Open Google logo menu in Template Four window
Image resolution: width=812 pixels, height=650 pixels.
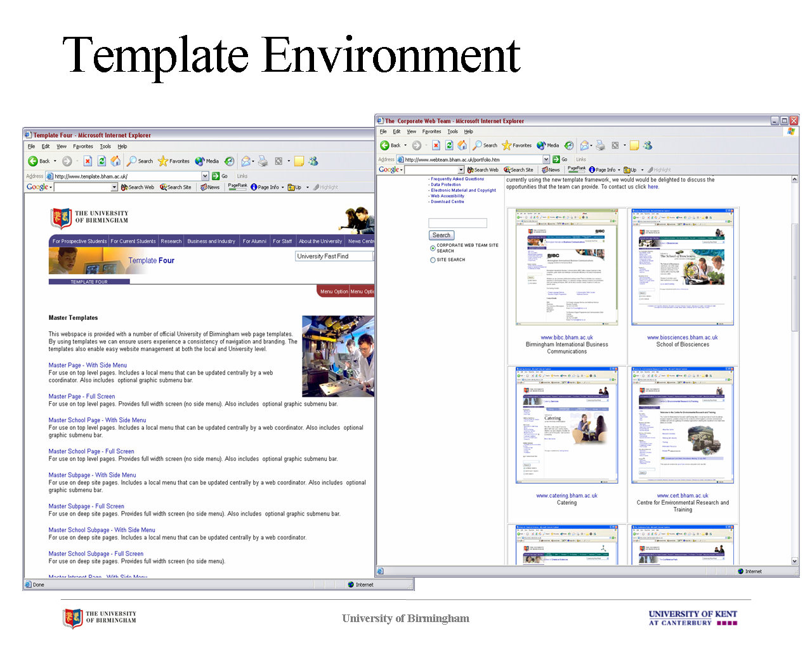click(x=39, y=187)
